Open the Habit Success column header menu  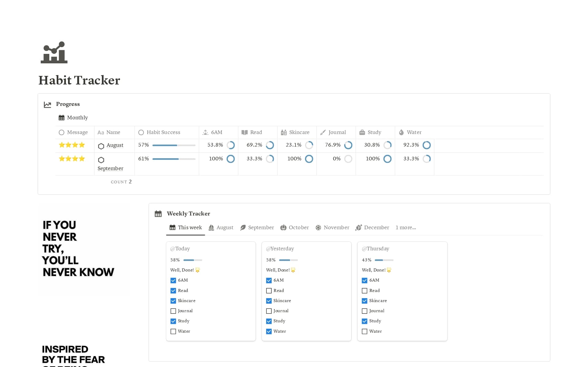tap(163, 133)
